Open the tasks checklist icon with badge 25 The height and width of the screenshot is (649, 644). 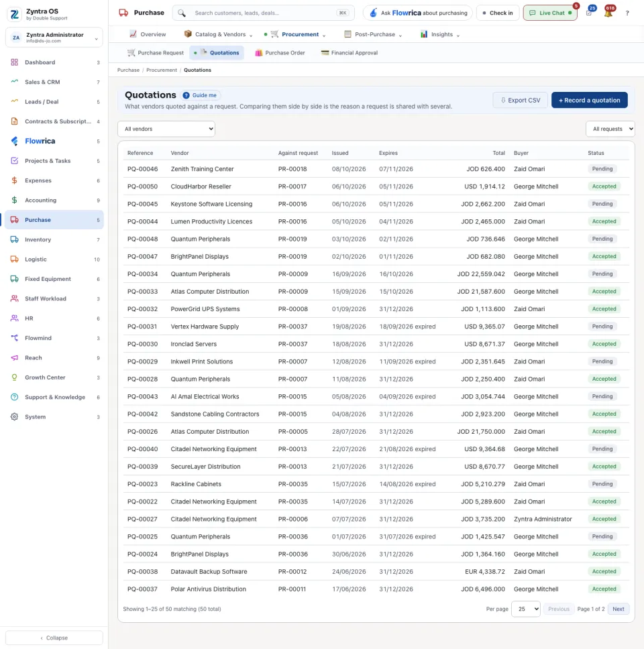pos(589,13)
